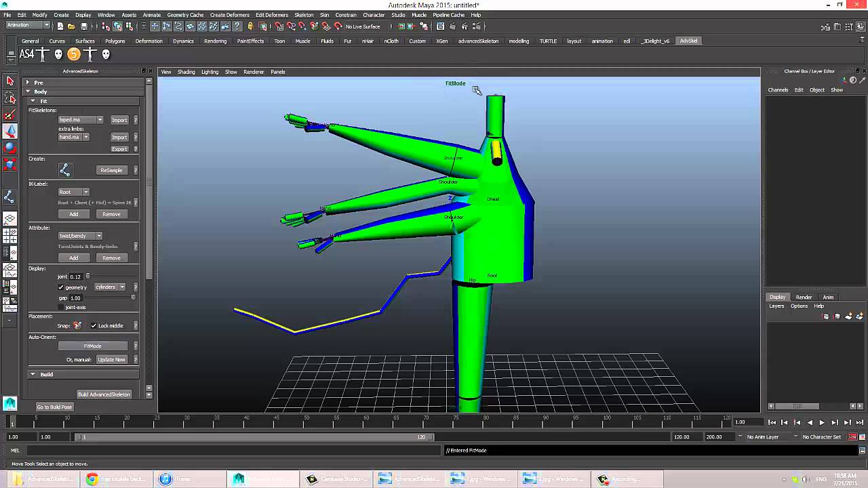This screenshot has width=868, height=488.
Task: Click the Go to Build Pose button
Action: [54, 407]
